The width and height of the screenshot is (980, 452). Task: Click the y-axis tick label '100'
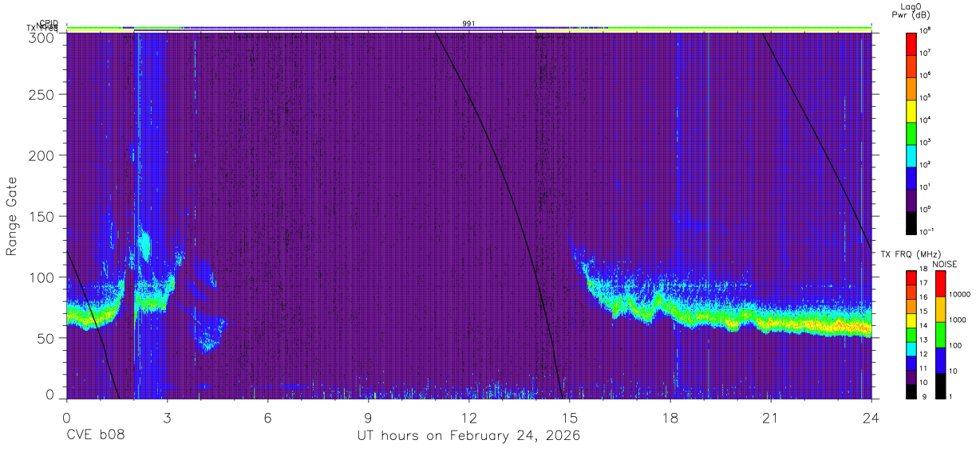[43, 277]
